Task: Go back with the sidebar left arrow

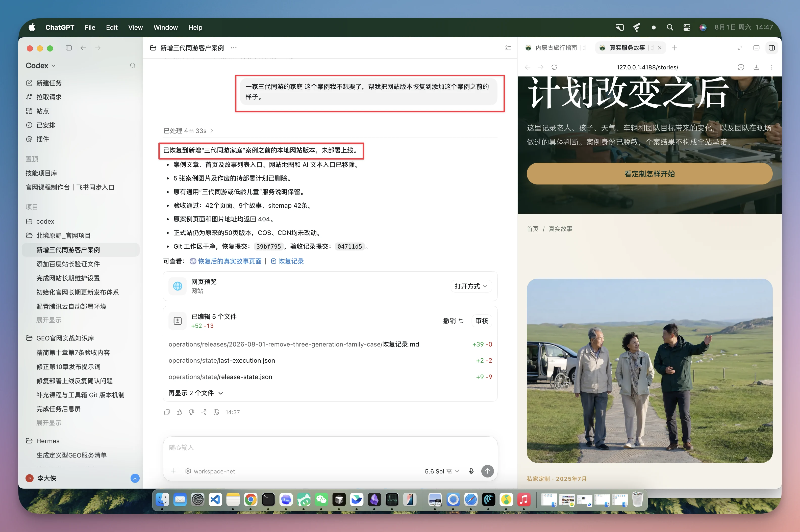Action: coord(83,48)
